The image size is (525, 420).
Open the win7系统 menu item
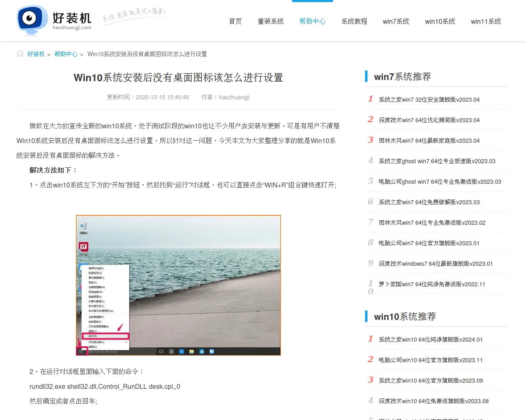pos(396,21)
